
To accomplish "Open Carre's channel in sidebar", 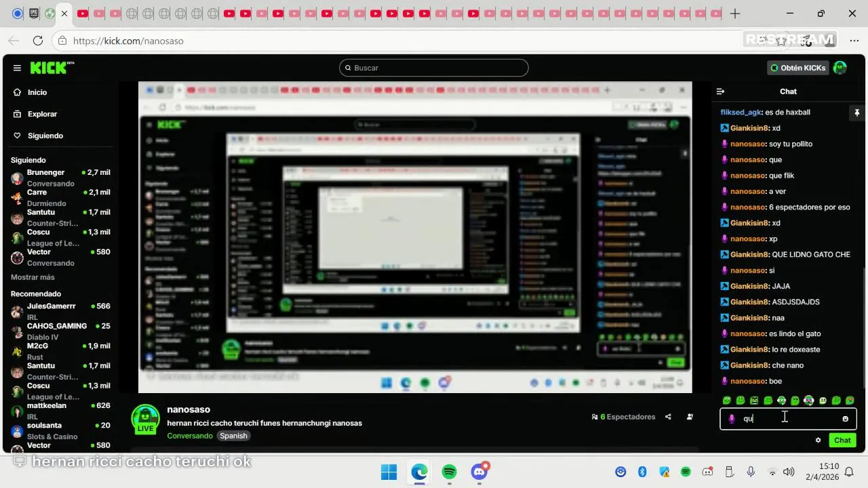I will [x=60, y=197].
